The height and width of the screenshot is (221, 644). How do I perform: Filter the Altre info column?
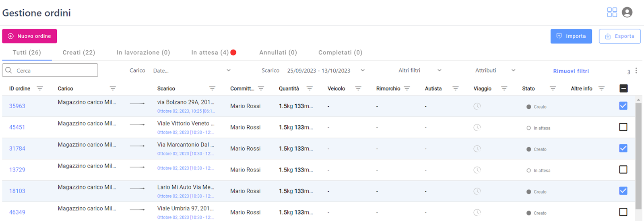(602, 88)
